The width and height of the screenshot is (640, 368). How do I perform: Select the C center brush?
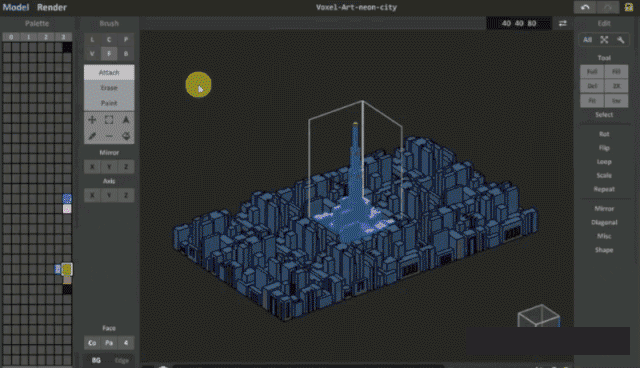(109, 40)
